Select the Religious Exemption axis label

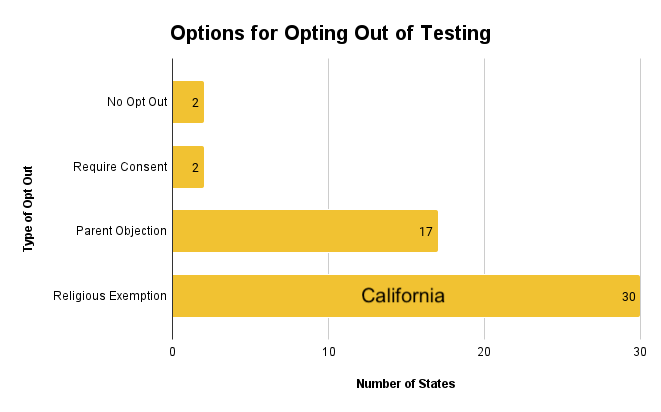click(x=110, y=296)
